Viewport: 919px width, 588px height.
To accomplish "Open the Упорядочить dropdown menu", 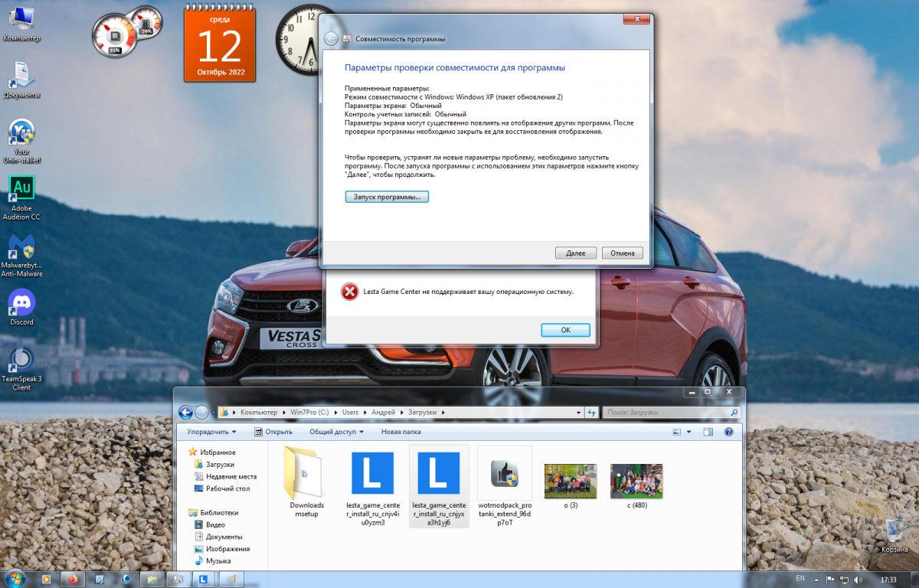I will point(211,432).
